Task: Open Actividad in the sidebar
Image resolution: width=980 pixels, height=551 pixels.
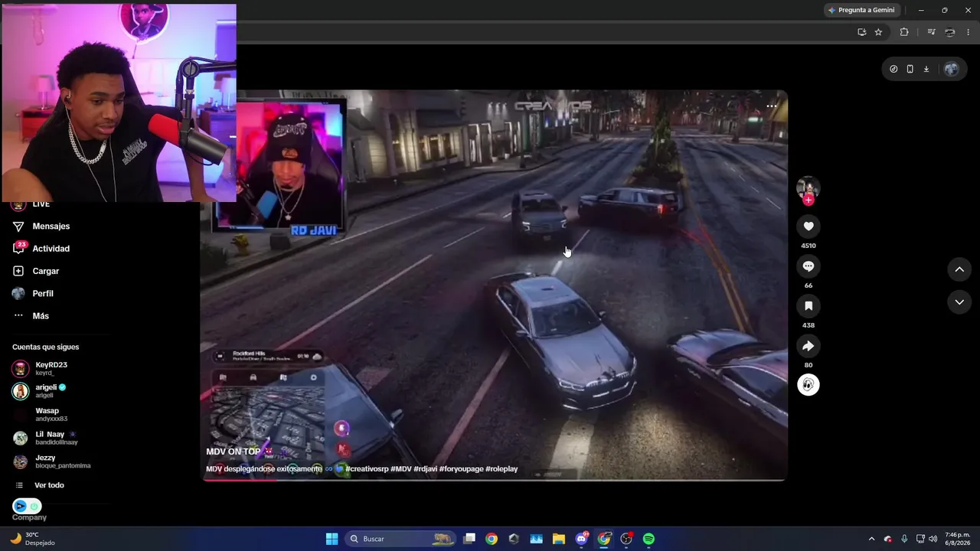Action: 51,249
